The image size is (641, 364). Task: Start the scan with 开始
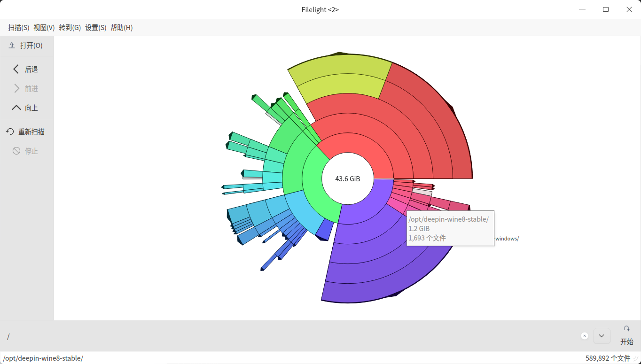click(x=627, y=336)
